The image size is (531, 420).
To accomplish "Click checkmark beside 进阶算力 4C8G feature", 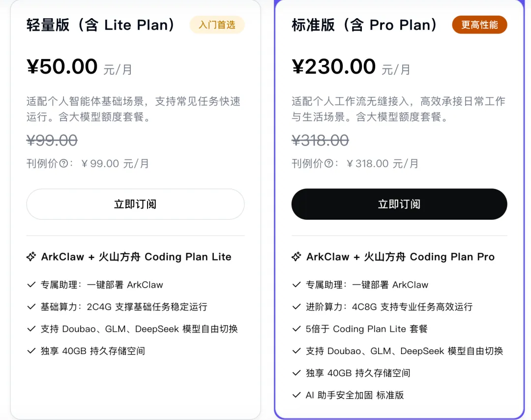I will tap(296, 307).
